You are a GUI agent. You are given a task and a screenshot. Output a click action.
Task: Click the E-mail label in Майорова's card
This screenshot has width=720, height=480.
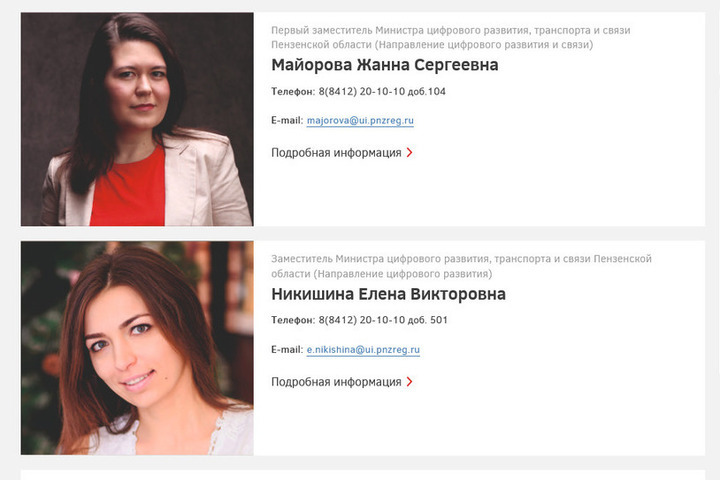point(287,120)
